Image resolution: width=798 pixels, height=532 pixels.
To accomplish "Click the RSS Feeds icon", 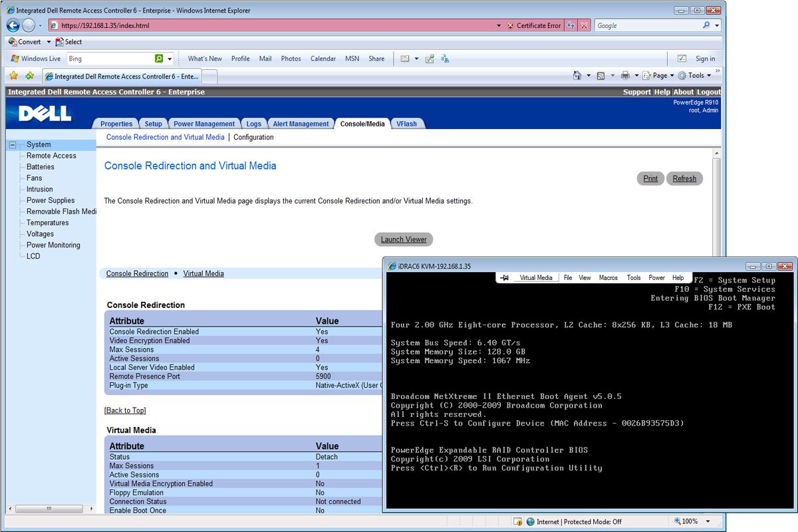I will pyautogui.click(x=600, y=76).
